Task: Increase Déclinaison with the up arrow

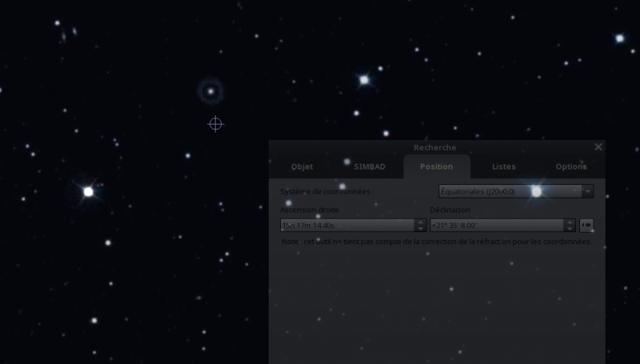Action: (570, 222)
